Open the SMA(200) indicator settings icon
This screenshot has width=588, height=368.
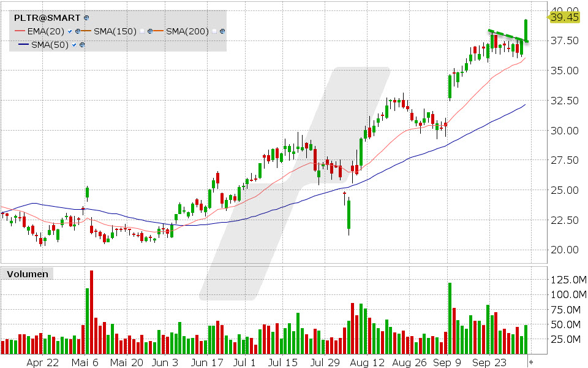click(222, 31)
